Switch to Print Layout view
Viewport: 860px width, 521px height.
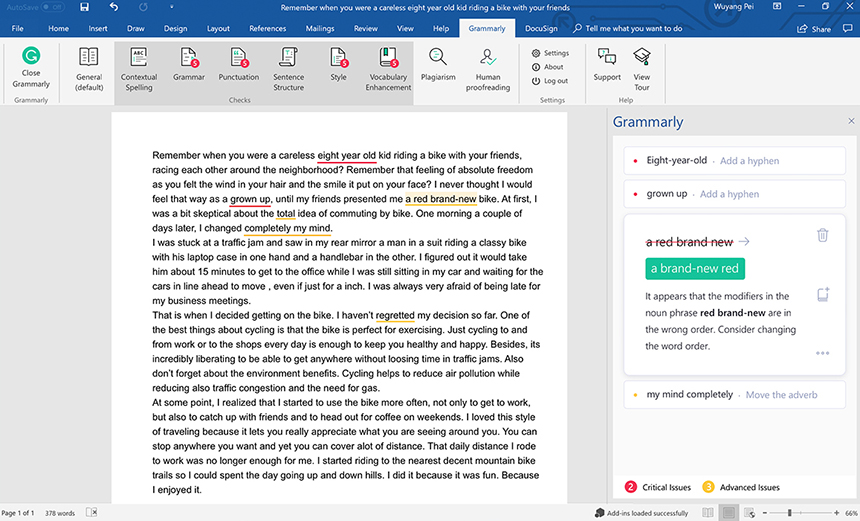coord(729,513)
